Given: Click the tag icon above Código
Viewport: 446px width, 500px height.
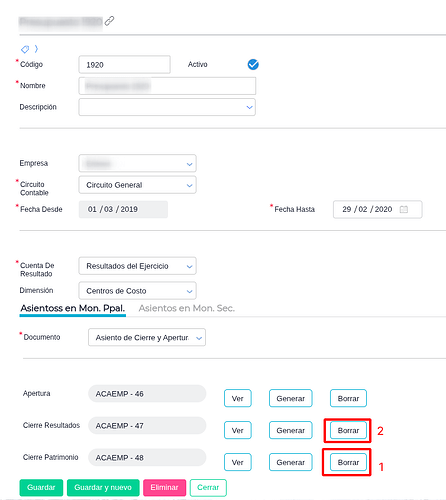Looking at the screenshot, I should pyautogui.click(x=25, y=49).
